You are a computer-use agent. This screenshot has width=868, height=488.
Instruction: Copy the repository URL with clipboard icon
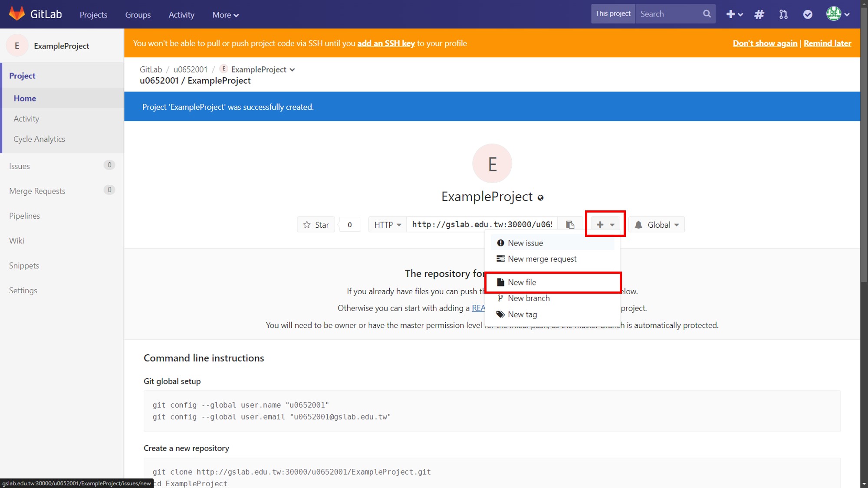[x=570, y=225]
